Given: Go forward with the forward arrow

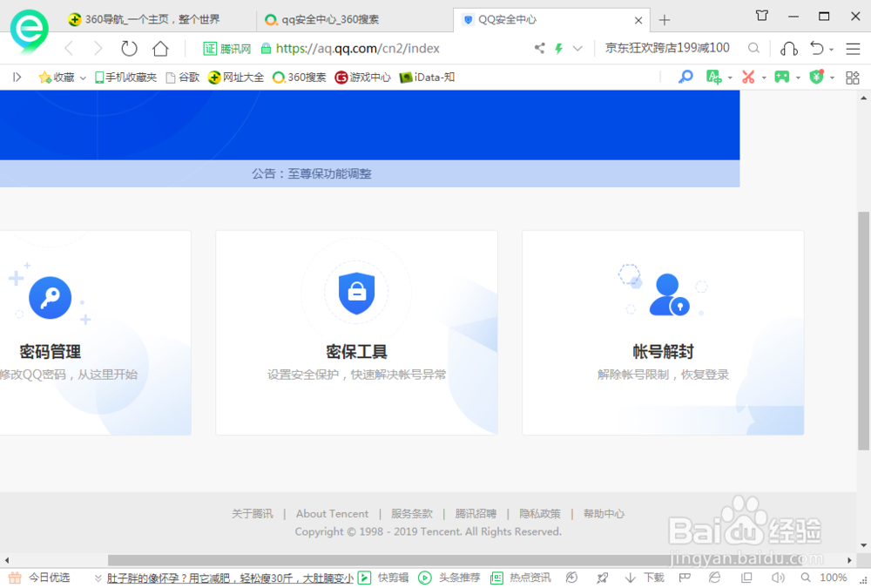Looking at the screenshot, I should (x=98, y=49).
